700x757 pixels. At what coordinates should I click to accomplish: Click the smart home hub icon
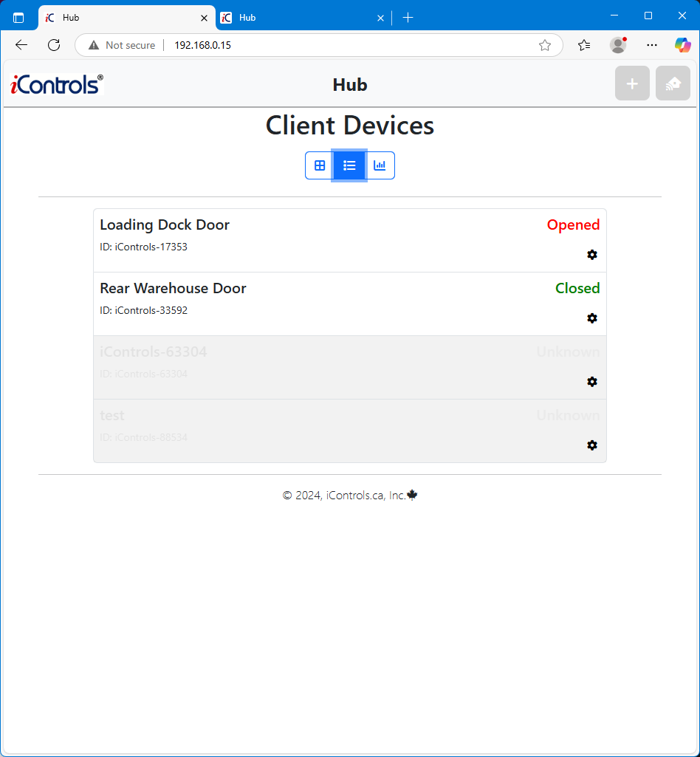673,83
